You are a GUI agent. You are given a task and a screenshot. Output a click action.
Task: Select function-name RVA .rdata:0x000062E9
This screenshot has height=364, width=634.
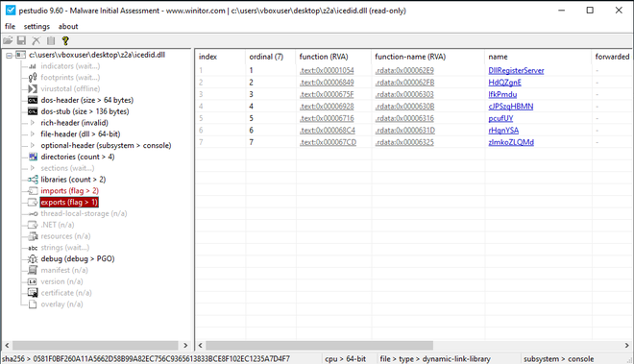click(x=404, y=71)
